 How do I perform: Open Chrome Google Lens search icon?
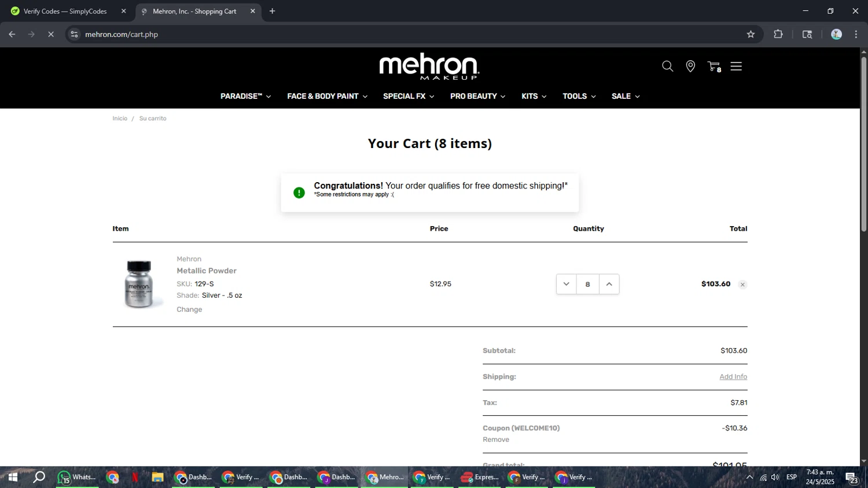[x=807, y=34]
